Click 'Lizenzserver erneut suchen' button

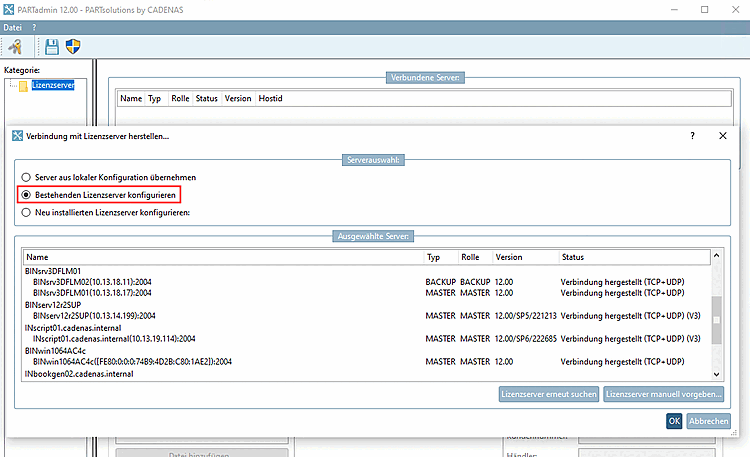pos(549,394)
